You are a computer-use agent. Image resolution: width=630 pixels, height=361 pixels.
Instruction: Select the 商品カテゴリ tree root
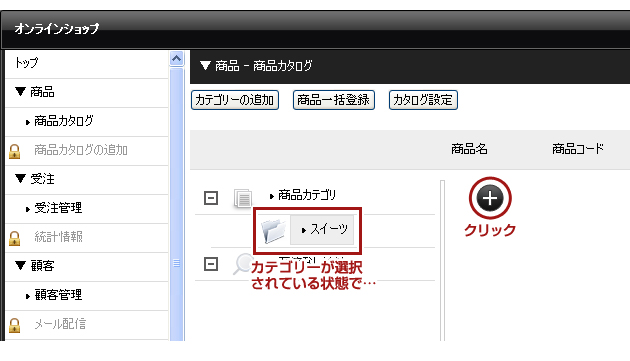307,195
